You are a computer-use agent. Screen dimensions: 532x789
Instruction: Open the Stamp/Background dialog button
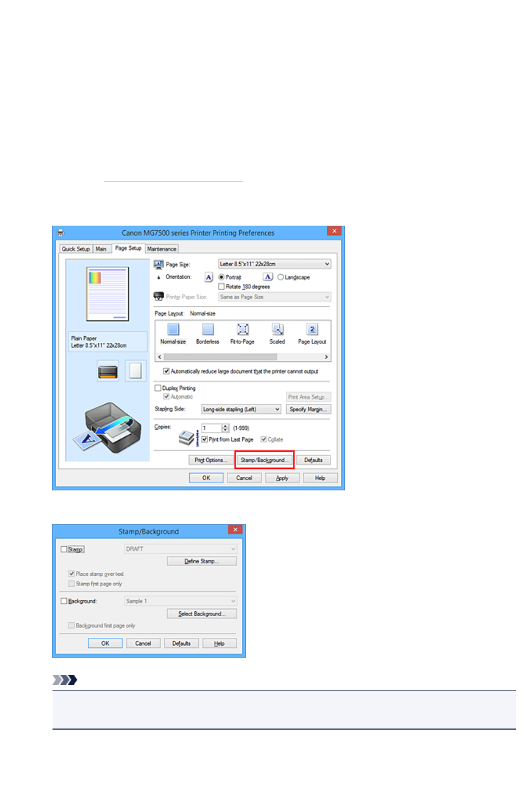tap(265, 460)
